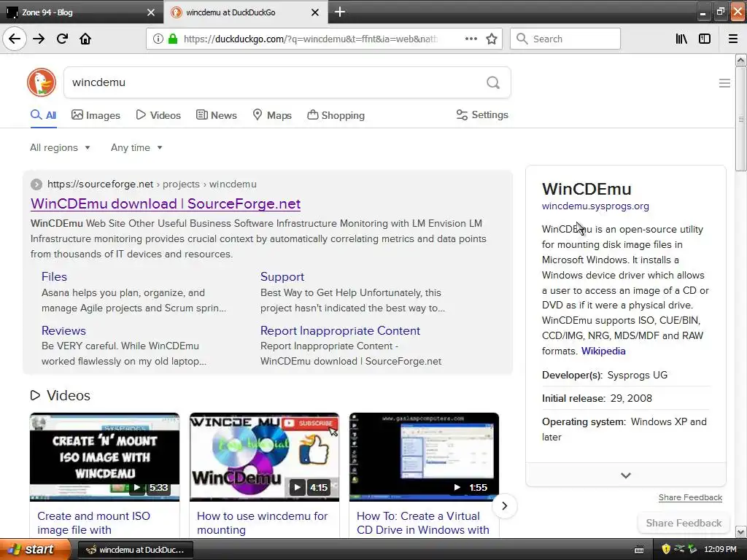This screenshot has height=560, width=747.
Task: Go forward with the browser forward arrow
Action: click(39, 39)
